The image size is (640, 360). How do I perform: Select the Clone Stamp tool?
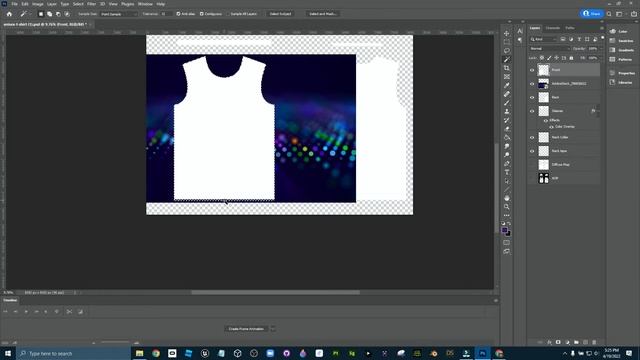click(x=507, y=111)
